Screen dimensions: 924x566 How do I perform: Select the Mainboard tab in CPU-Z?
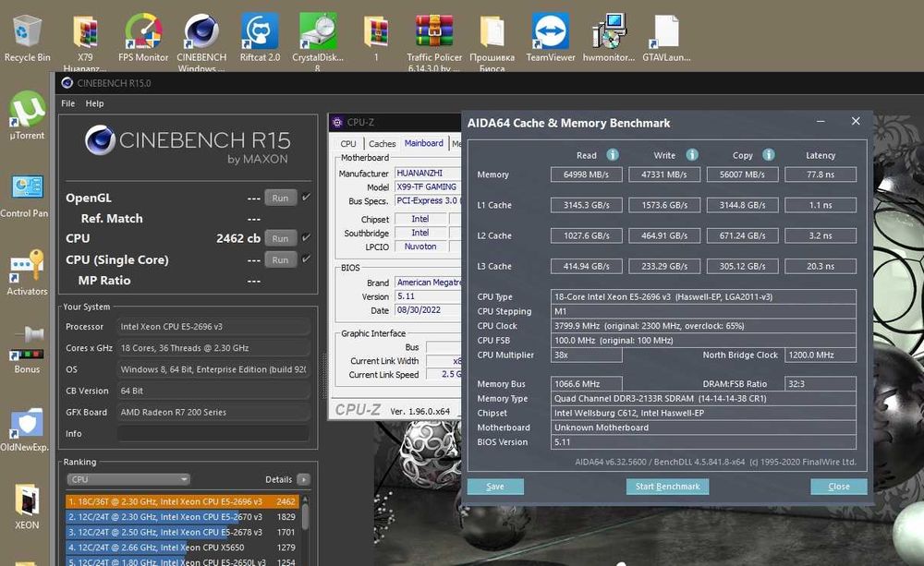pyautogui.click(x=424, y=143)
